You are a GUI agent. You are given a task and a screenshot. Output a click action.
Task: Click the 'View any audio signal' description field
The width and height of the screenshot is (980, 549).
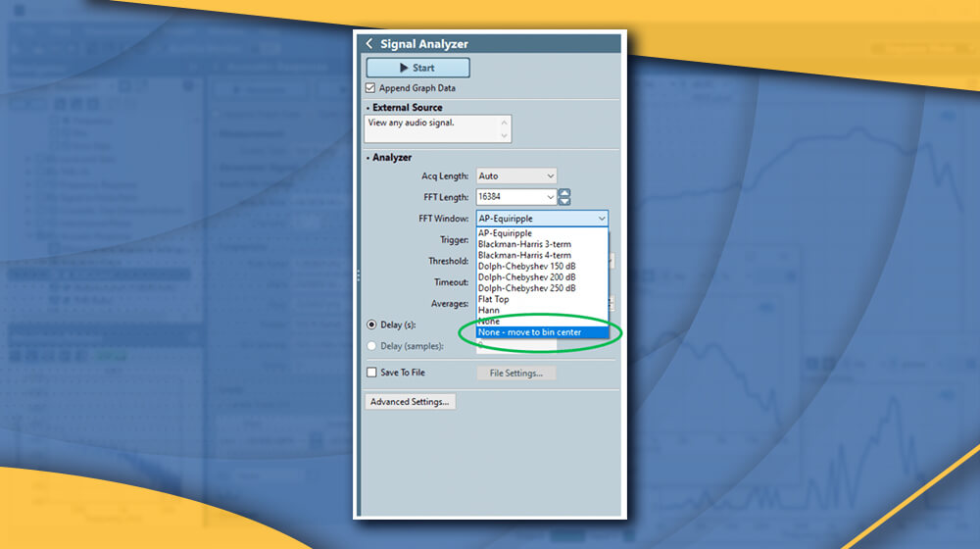437,128
